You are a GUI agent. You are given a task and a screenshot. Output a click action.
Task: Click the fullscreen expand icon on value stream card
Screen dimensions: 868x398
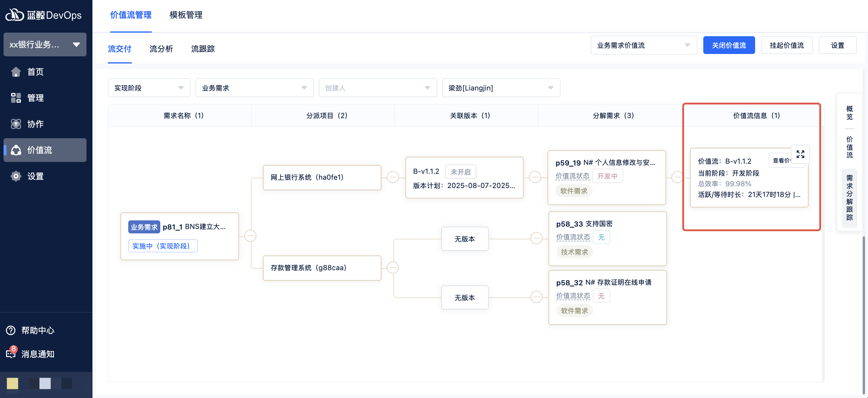(x=800, y=154)
